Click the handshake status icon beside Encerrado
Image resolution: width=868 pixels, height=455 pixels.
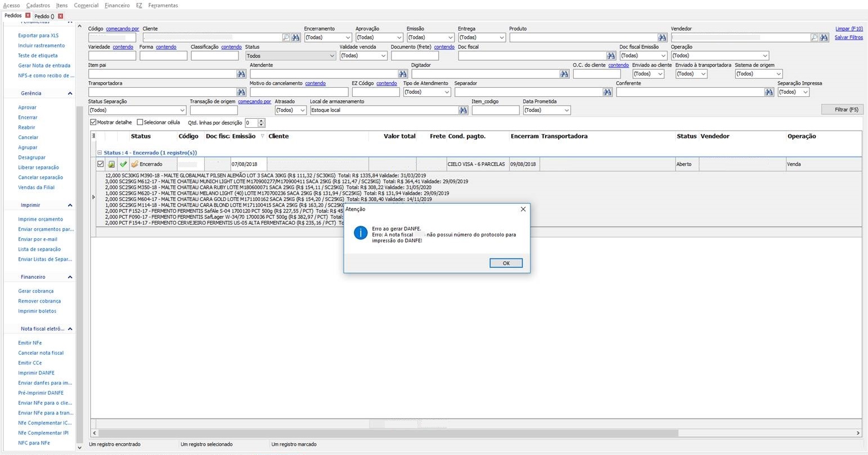134,164
